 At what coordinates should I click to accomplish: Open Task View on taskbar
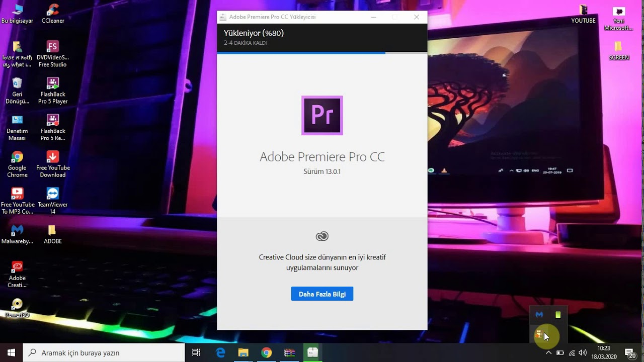click(197, 352)
